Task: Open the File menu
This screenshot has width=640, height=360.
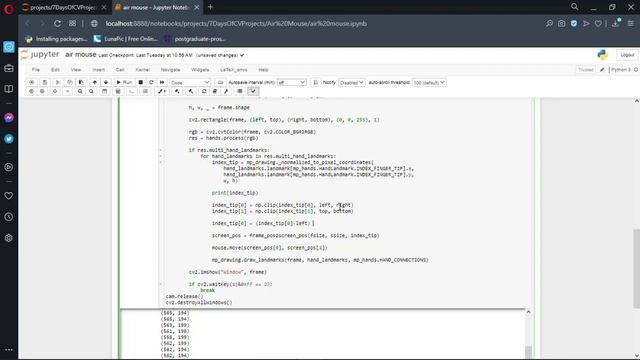Action: [x=36, y=70]
